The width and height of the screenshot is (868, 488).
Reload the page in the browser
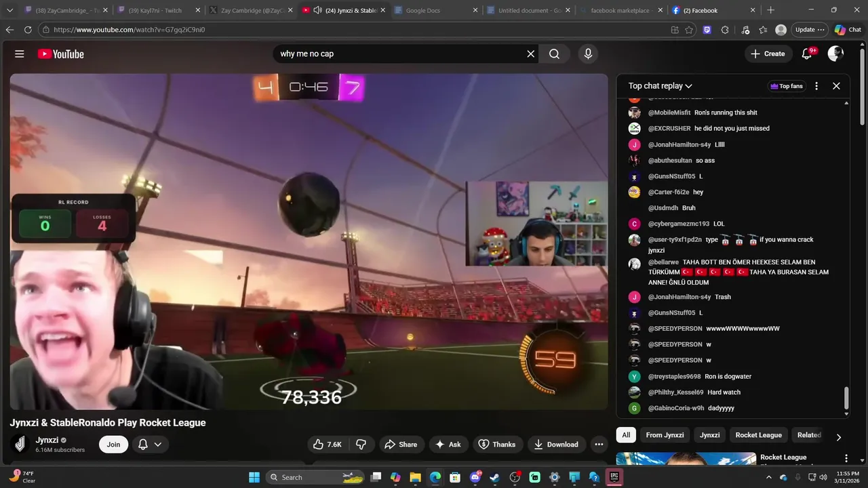[28, 30]
